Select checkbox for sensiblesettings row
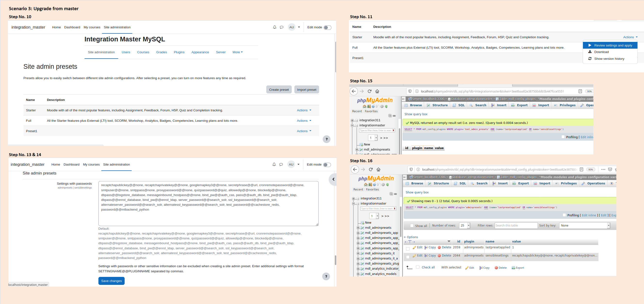Image resolution: width=644 pixels, height=304 pixels. 408,257
